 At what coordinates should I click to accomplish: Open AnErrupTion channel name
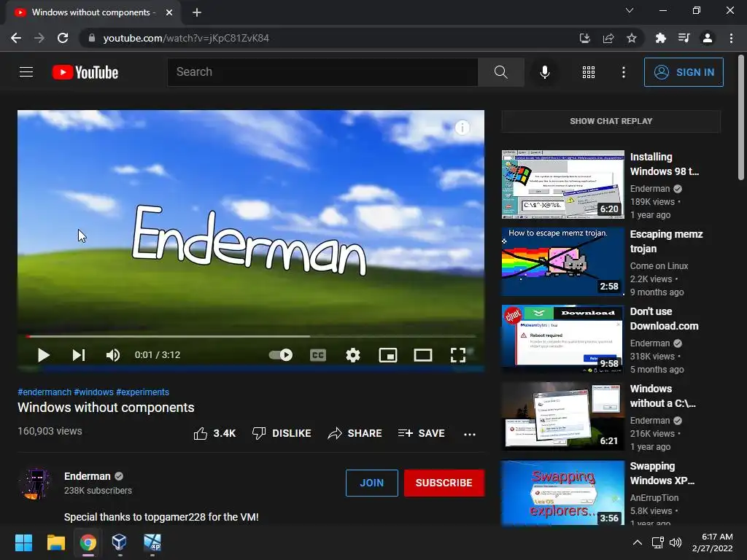coord(654,497)
